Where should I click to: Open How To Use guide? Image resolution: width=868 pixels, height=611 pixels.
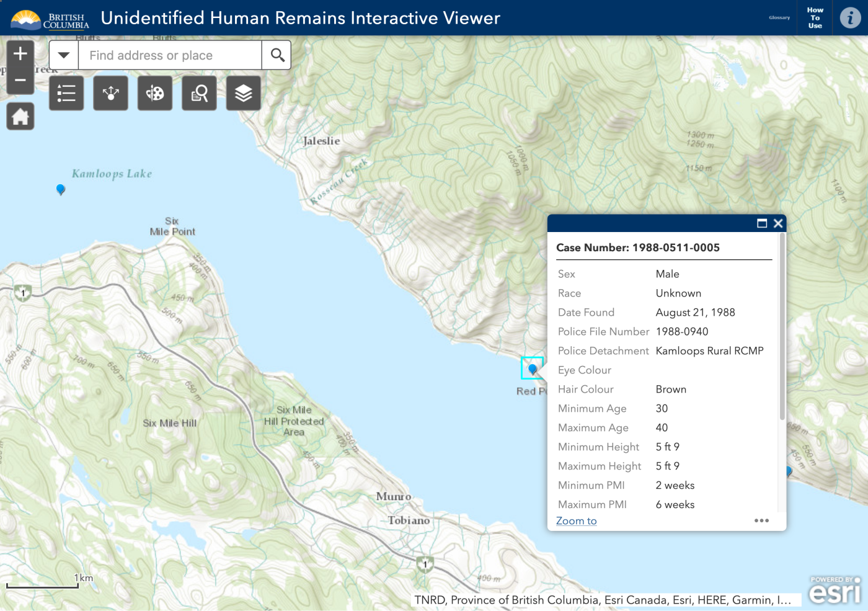[x=815, y=18]
